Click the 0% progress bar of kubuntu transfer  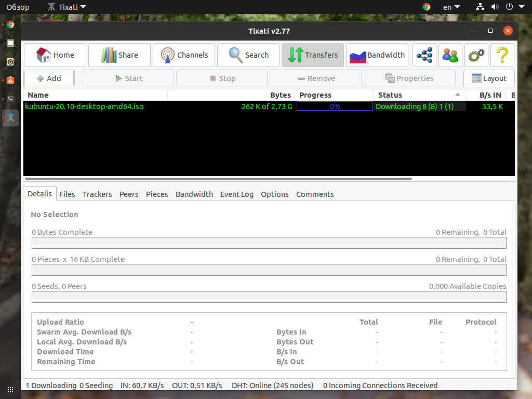click(x=335, y=107)
